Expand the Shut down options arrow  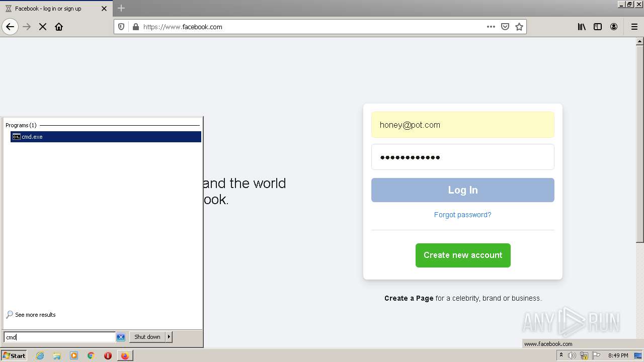(x=169, y=337)
